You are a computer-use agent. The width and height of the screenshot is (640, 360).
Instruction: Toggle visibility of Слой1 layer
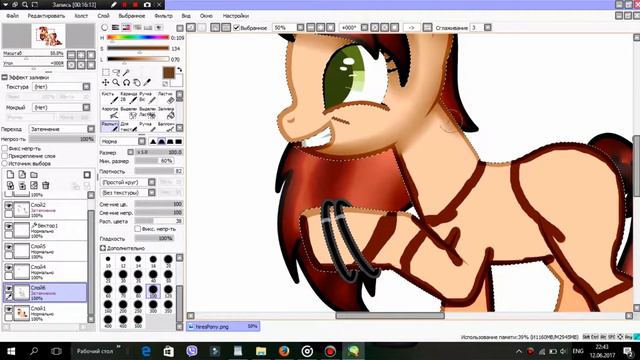click(x=9, y=309)
